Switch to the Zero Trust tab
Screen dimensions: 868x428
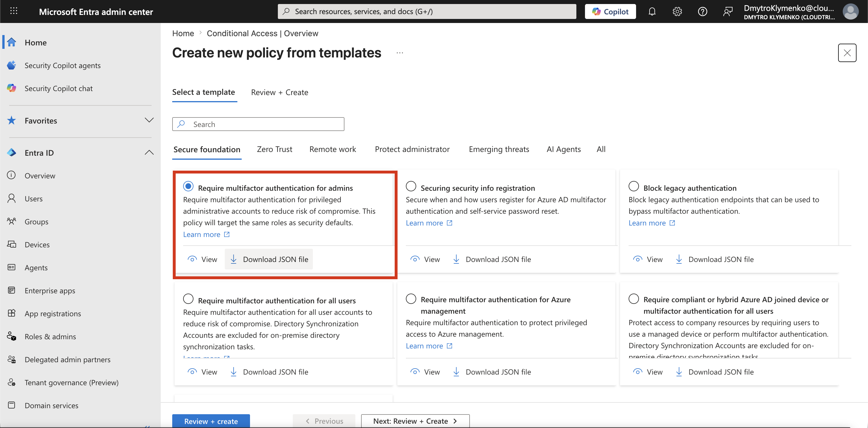[x=274, y=149]
